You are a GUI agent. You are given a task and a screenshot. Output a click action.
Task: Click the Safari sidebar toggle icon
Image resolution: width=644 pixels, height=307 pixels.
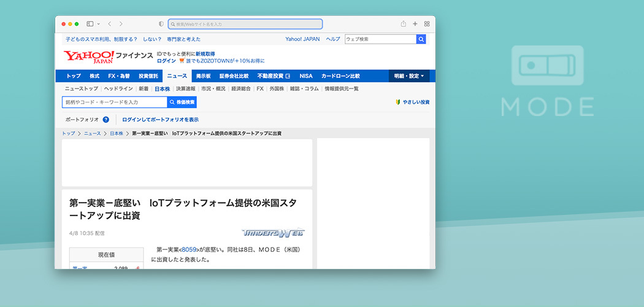pos(90,24)
